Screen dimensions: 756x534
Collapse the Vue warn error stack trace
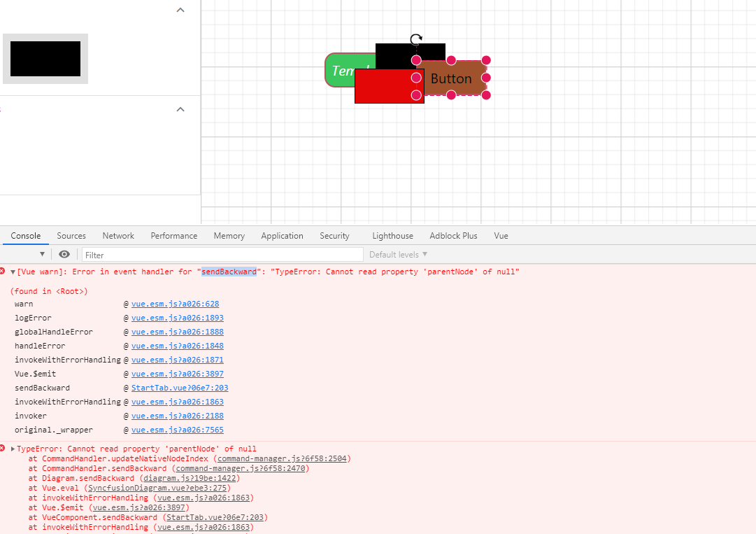(x=13, y=272)
